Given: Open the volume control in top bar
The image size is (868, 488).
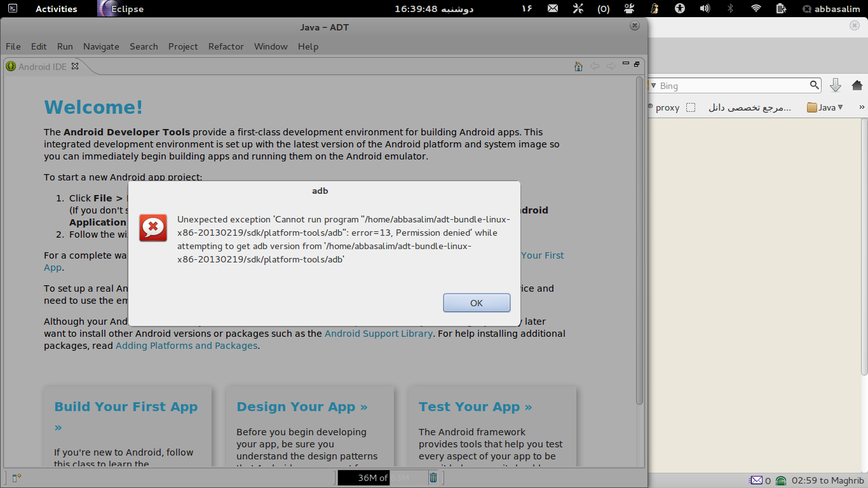Looking at the screenshot, I should tap(705, 9).
